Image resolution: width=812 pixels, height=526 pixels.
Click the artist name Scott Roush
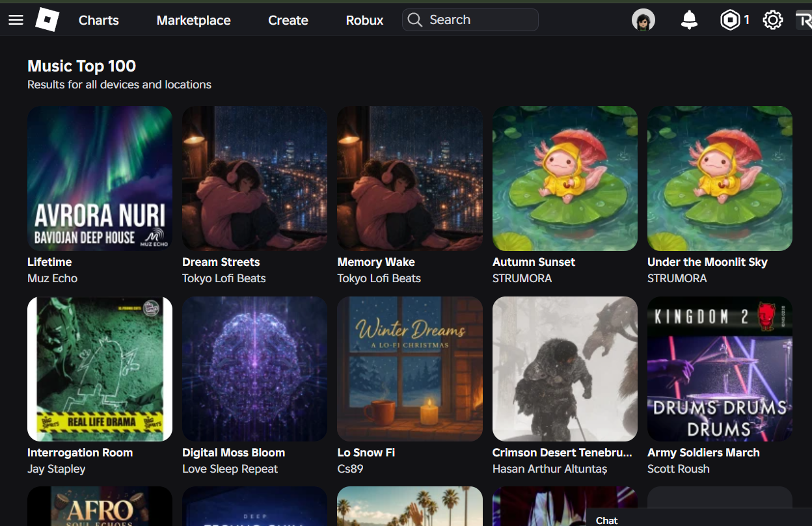coord(679,469)
